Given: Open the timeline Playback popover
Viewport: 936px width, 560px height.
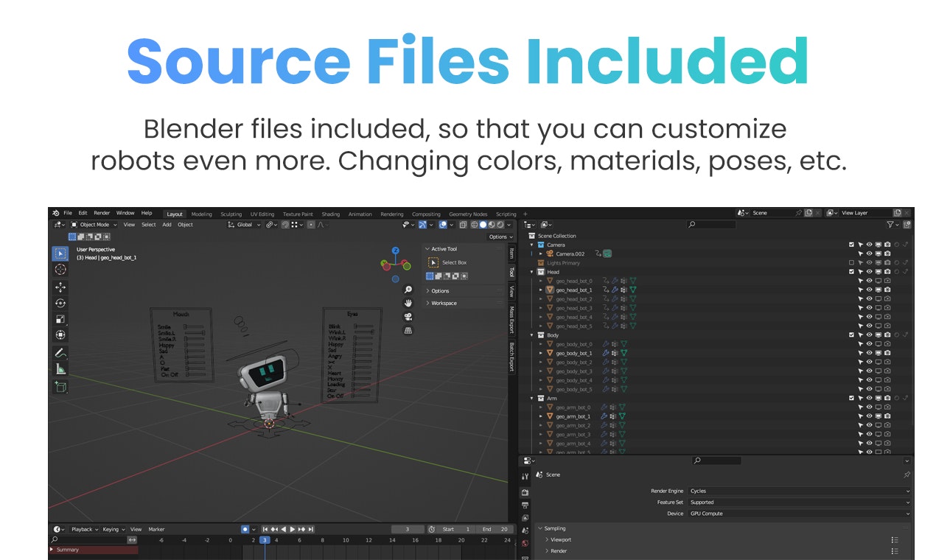Looking at the screenshot, I should [x=84, y=529].
